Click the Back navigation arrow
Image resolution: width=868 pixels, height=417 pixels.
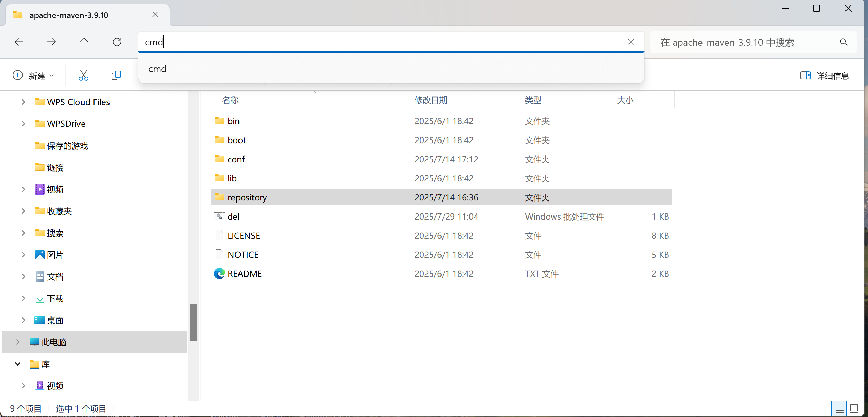[x=19, y=42]
